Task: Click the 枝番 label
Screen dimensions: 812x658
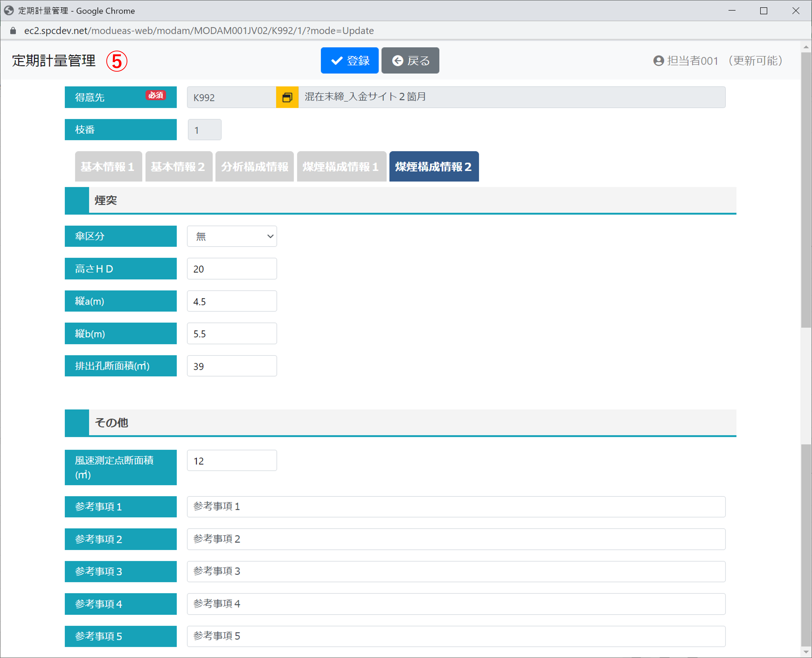Action: tap(120, 130)
